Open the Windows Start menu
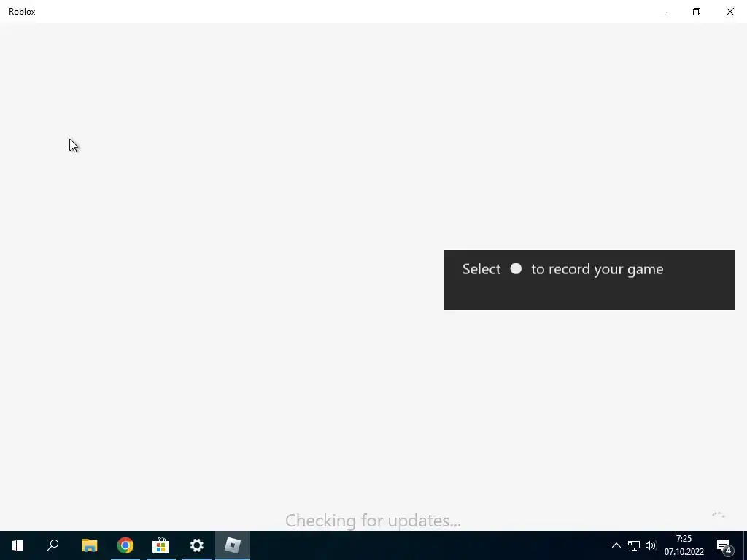 tap(18, 545)
